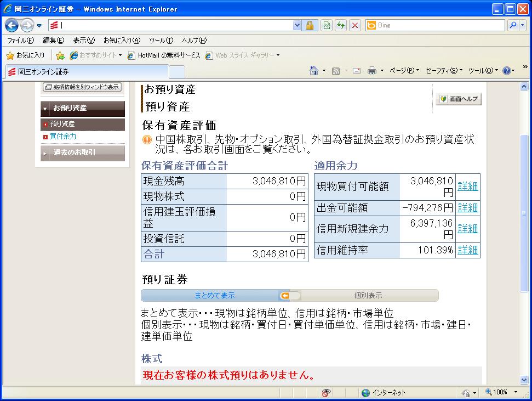532x401 pixels.
Task: Expand the 過去のお取引 sidebar section
Action: 82,153
